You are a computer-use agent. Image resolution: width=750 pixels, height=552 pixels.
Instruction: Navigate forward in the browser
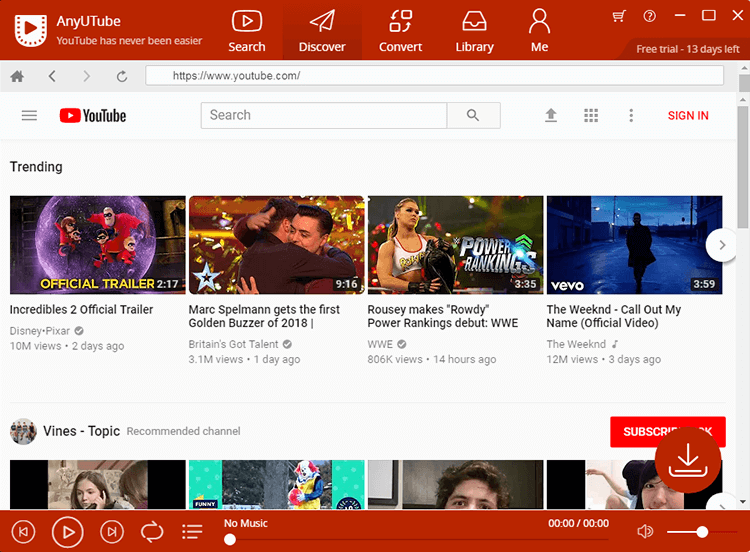pos(87,76)
